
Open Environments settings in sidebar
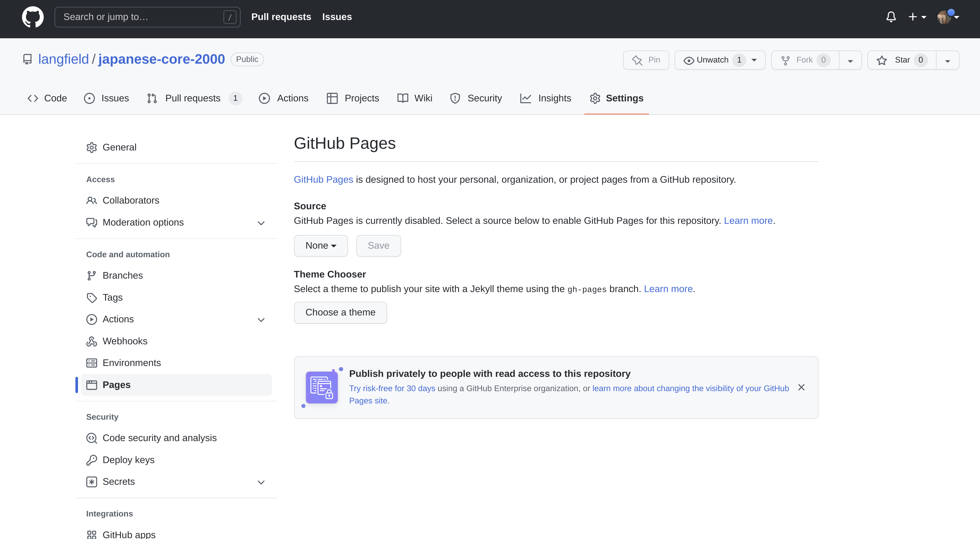point(176,363)
